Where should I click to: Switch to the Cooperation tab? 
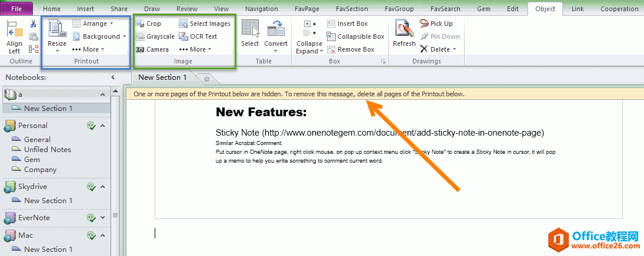pyautogui.click(x=619, y=9)
